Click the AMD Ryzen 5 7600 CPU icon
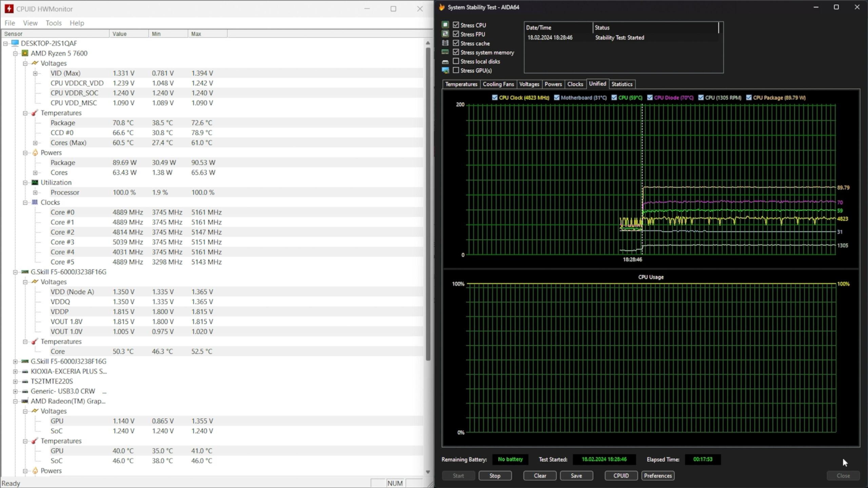The image size is (868, 488). point(25,53)
